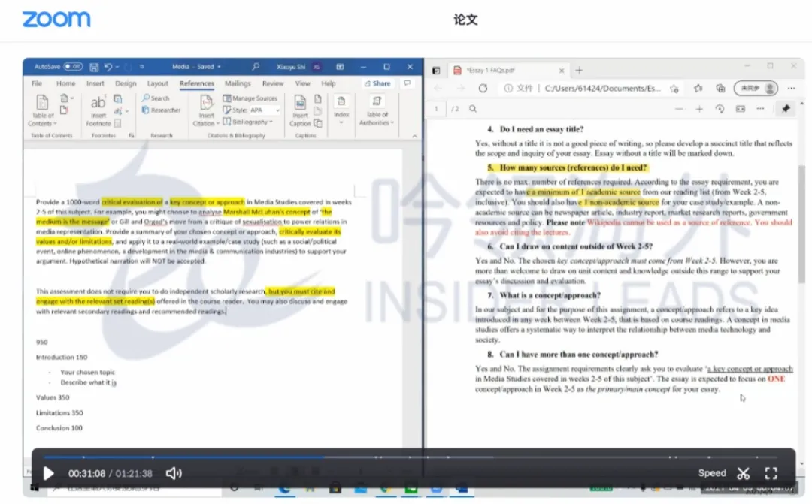This screenshot has width=812, height=504.
Task: Click the PDF page number field
Action: coord(437,109)
